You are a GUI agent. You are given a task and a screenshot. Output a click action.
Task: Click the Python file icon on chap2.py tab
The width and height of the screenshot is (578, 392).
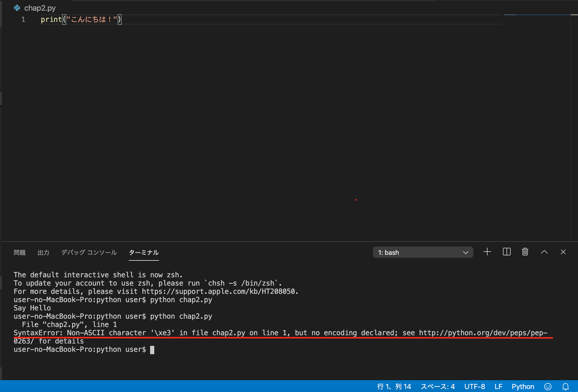(17, 8)
